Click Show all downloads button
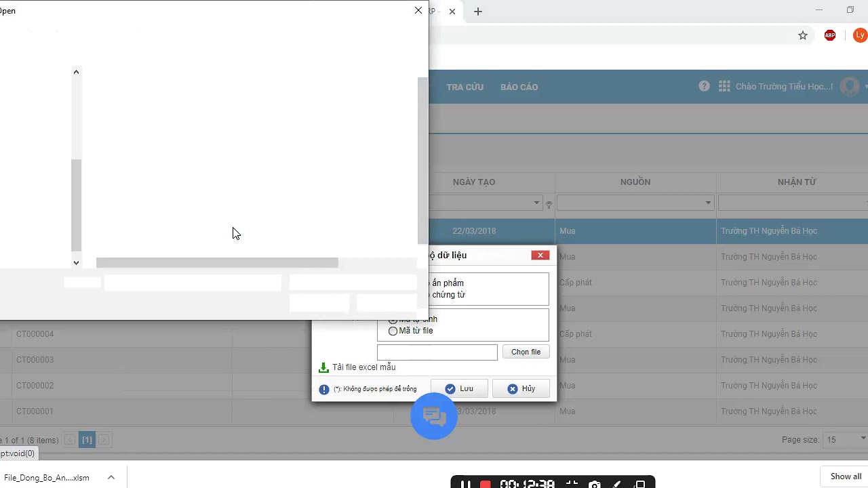868x488 pixels. click(x=846, y=476)
